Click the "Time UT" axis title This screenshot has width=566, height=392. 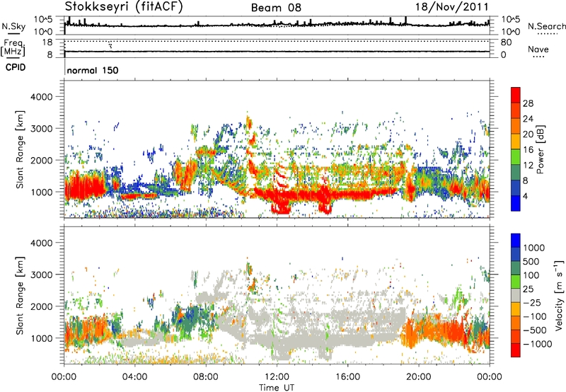tap(277, 388)
